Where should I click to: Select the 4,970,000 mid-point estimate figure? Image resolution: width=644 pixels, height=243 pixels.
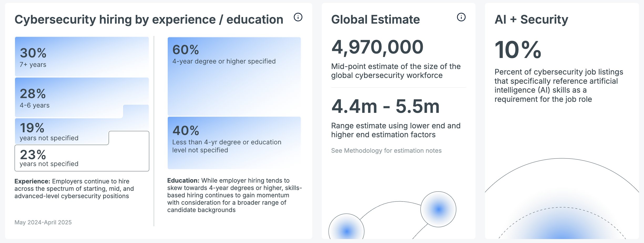pyautogui.click(x=377, y=47)
